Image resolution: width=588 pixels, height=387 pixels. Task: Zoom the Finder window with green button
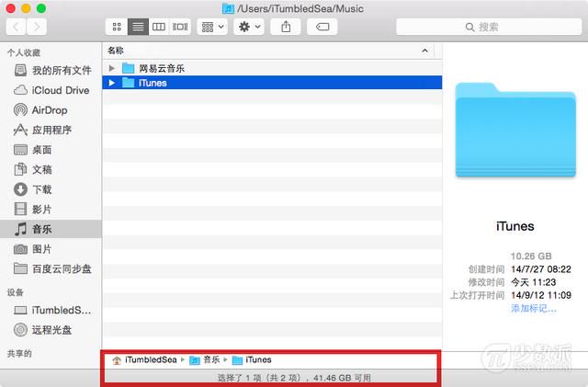[41, 8]
